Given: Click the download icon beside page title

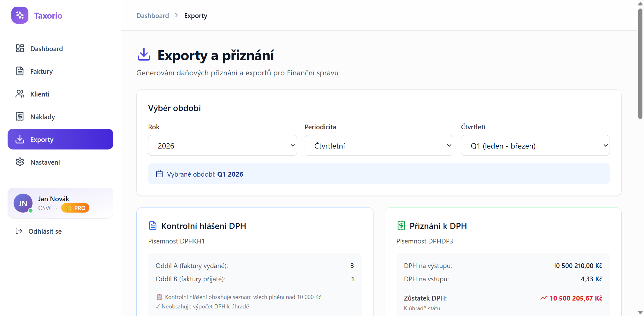Looking at the screenshot, I should click(144, 55).
